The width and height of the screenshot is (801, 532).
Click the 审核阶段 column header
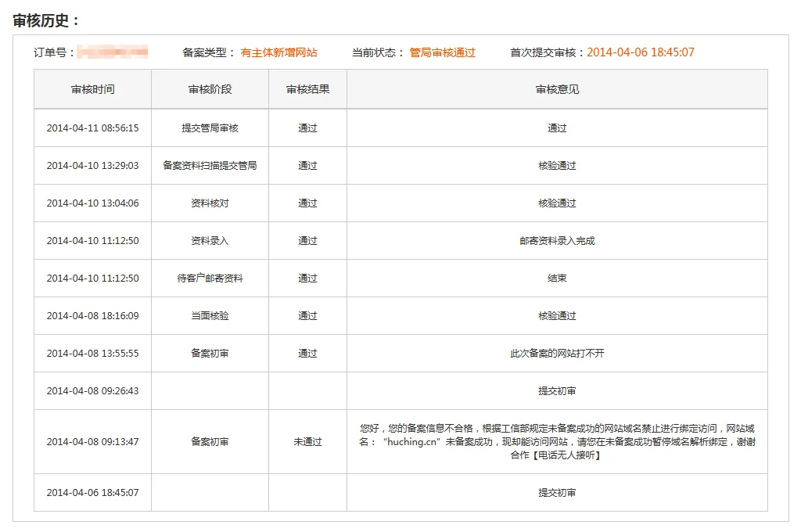point(210,89)
